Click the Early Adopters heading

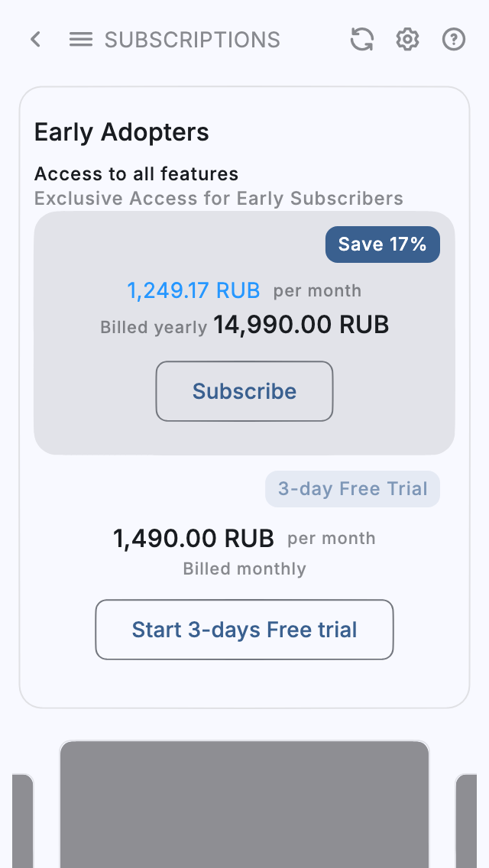[121, 132]
